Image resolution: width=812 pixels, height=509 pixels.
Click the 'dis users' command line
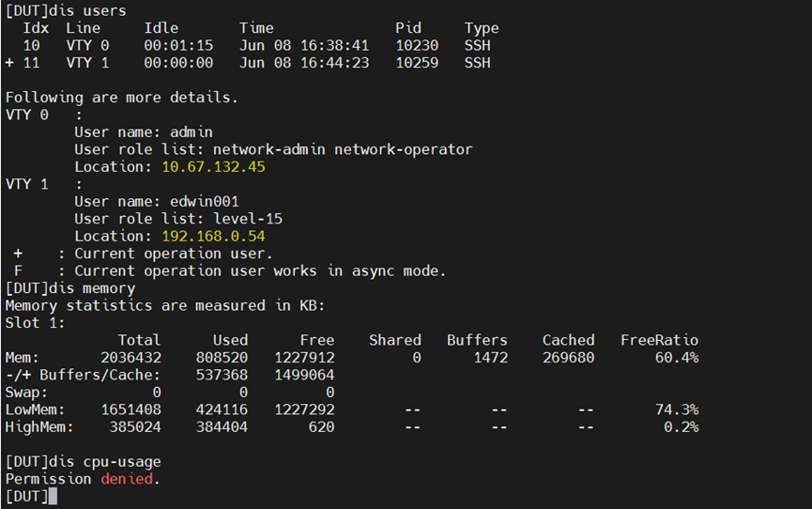point(66,11)
